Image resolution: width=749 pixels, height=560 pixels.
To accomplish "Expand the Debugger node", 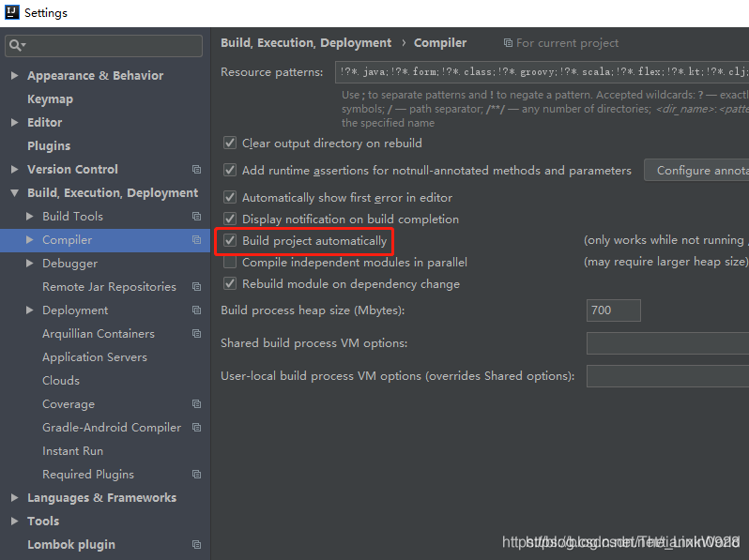I will pyautogui.click(x=30, y=263).
